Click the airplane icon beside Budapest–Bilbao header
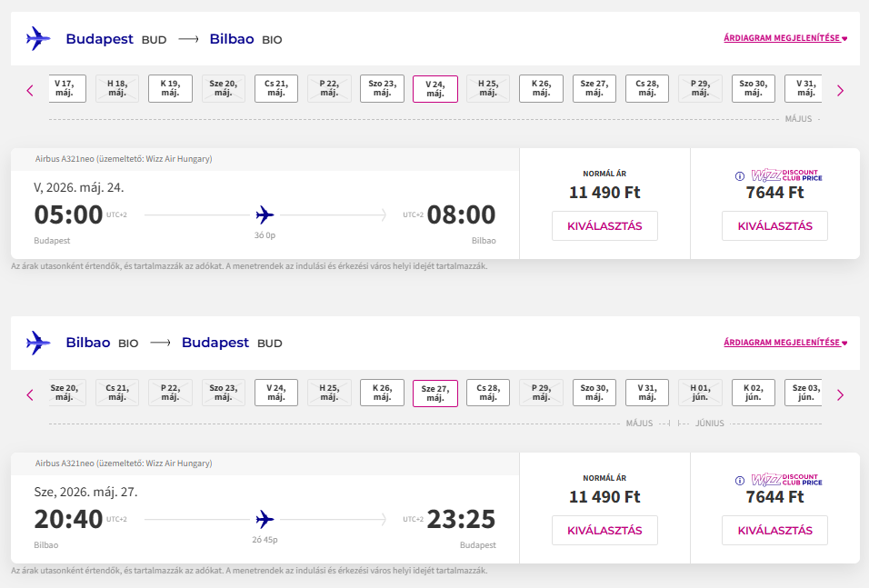Screen dimensions: 869x588 tap(38, 39)
